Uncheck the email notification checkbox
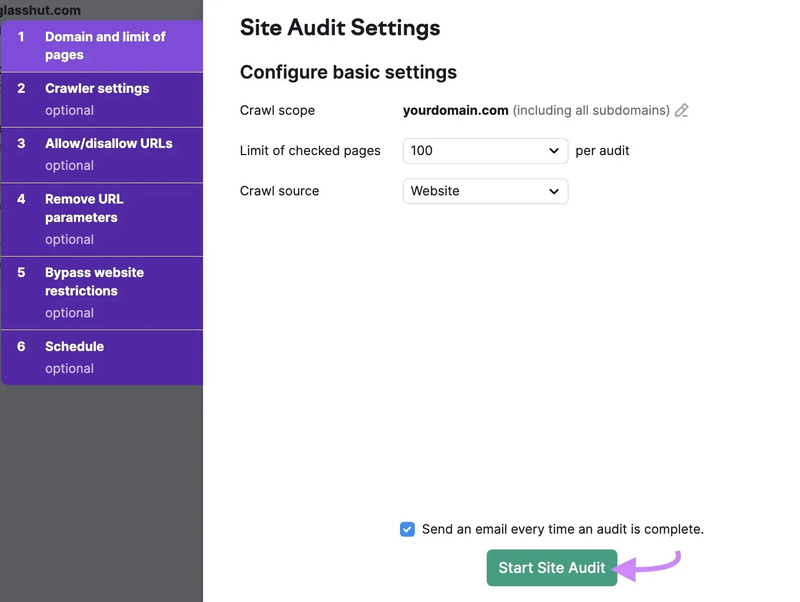The width and height of the screenshot is (800, 602). point(407,530)
